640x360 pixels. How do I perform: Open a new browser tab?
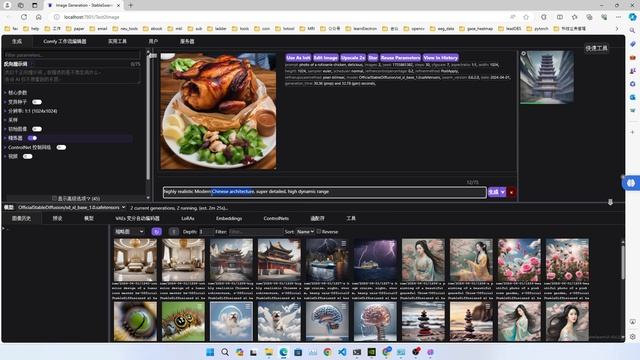[x=131, y=5]
